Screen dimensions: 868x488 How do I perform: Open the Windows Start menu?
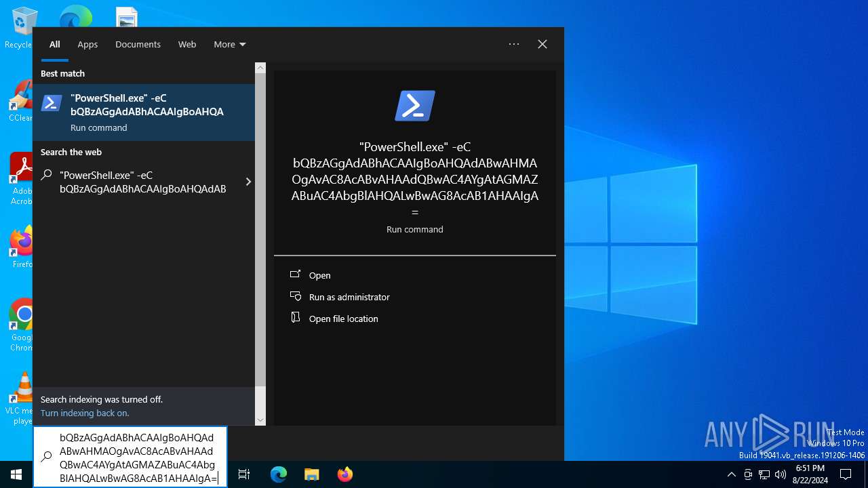tap(16, 474)
